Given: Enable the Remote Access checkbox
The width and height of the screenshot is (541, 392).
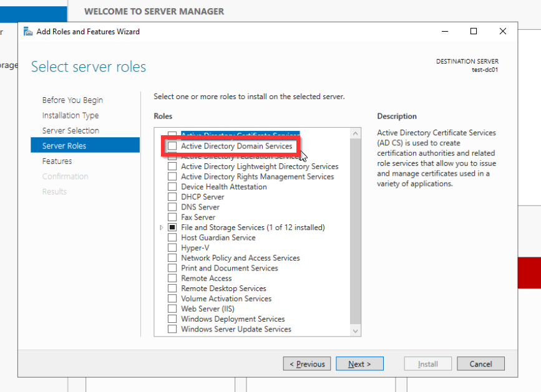Looking at the screenshot, I should coord(172,279).
